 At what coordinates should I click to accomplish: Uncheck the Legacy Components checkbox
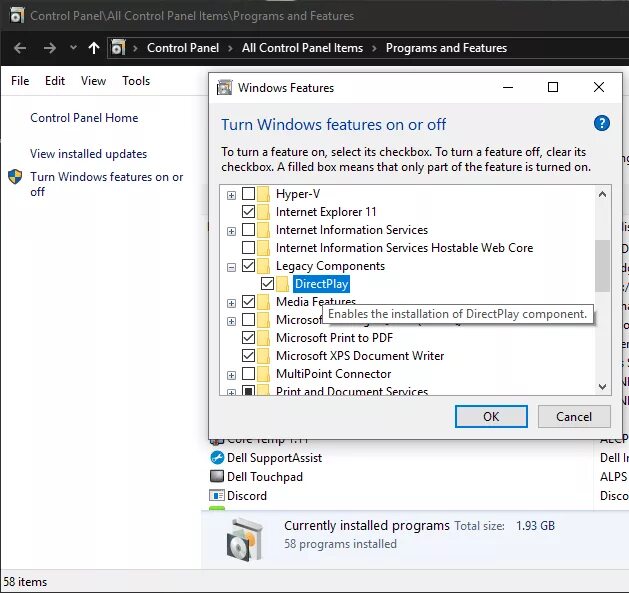point(248,266)
